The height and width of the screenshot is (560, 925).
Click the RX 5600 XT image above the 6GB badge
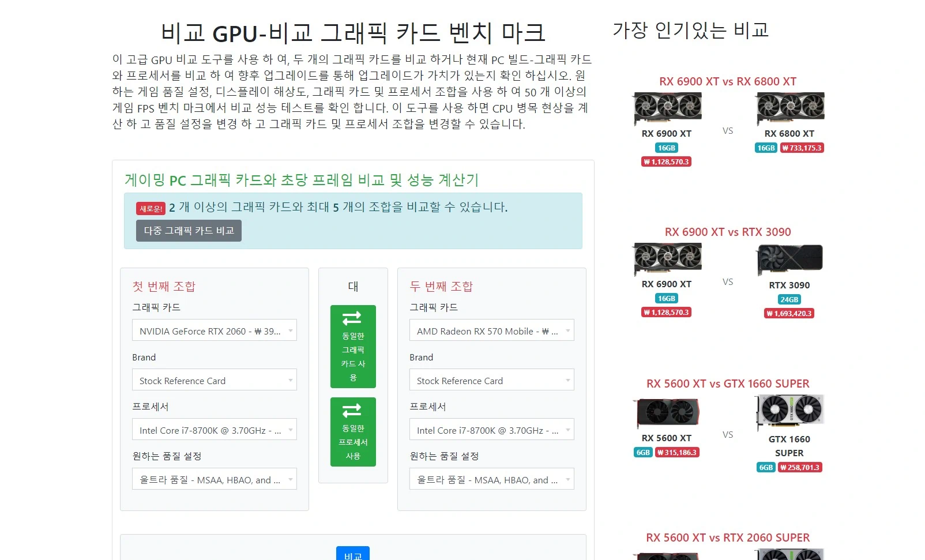667,413
